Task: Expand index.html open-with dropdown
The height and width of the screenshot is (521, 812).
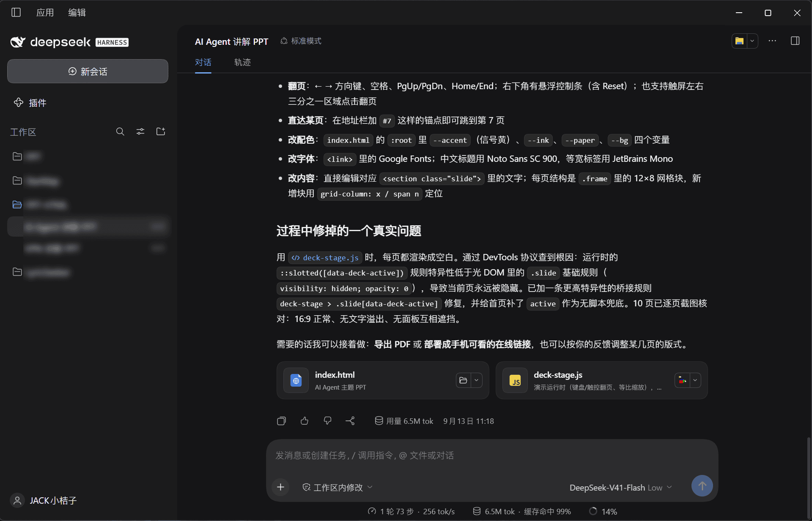Action: pyautogui.click(x=477, y=380)
